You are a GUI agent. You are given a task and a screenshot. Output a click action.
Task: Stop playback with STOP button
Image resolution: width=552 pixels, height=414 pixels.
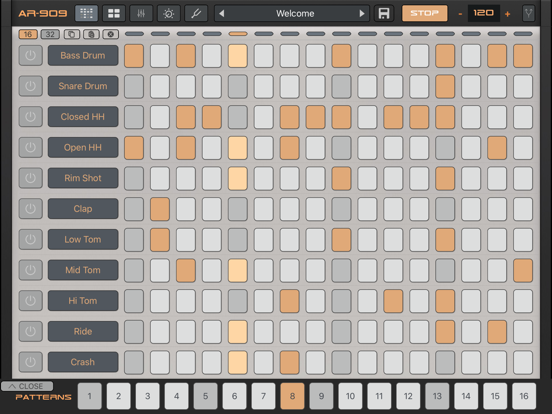point(425,13)
